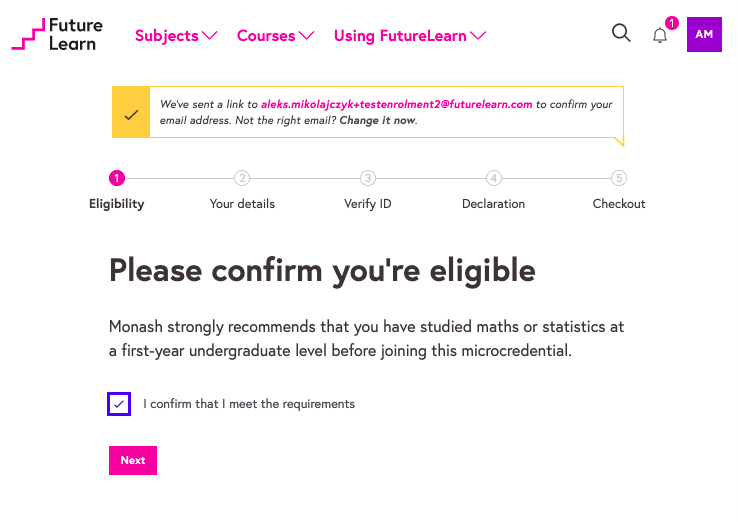This screenshot has height=522, width=738.
Task: Click the 'I confirm that I meet the requirements' label
Action: click(x=249, y=404)
